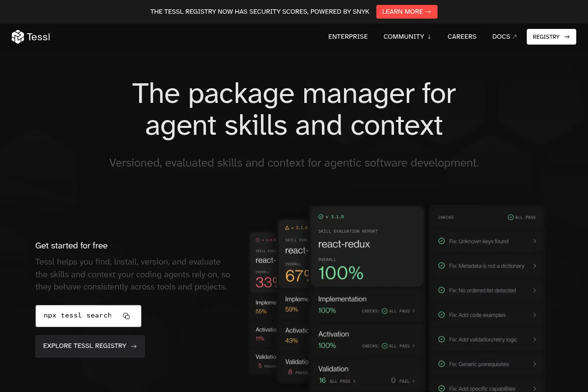Image resolution: width=588 pixels, height=392 pixels.
Task: Expand Fix: Metadata is not a dictionary chevron
Action: [535, 266]
